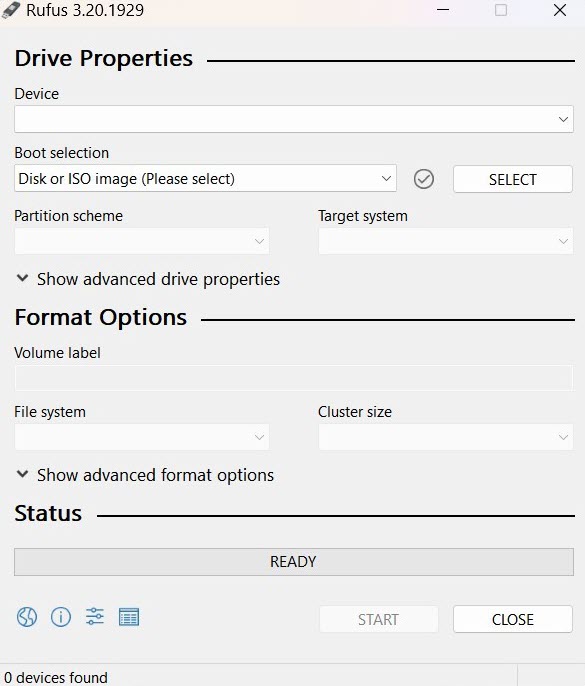This screenshot has height=686, width=585.
Task: Open the Boot selection dropdown
Action: [x=205, y=178]
